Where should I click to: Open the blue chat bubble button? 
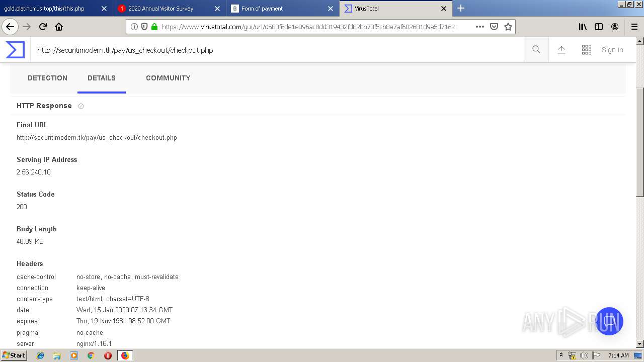coord(609,321)
